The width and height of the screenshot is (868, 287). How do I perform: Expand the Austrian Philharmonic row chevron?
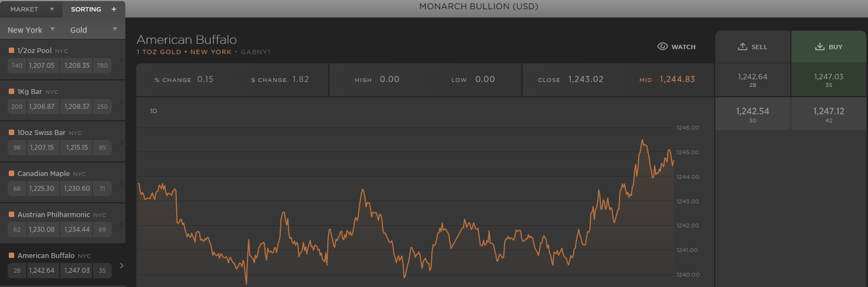[x=121, y=225]
